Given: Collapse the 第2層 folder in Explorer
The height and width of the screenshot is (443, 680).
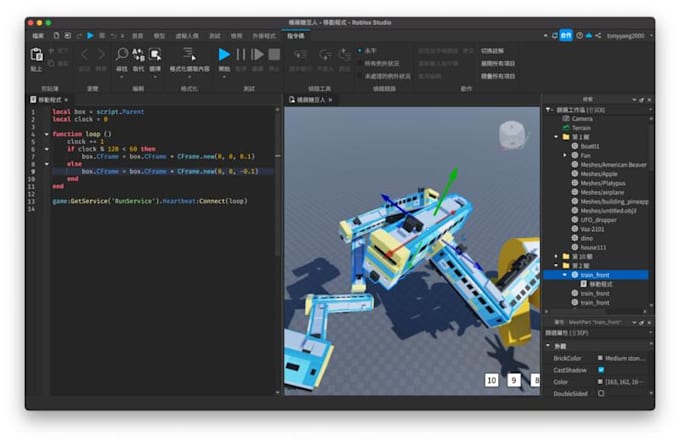Looking at the screenshot, I should coord(556,266).
